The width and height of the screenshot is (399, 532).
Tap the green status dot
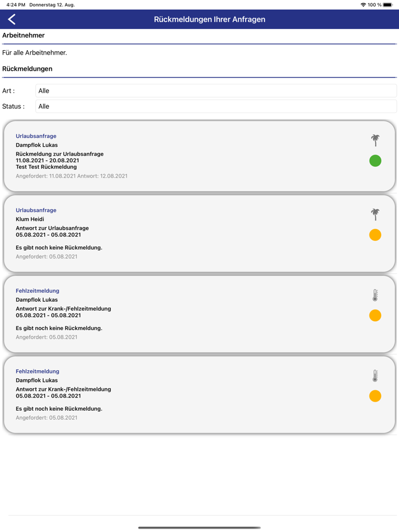click(x=375, y=161)
